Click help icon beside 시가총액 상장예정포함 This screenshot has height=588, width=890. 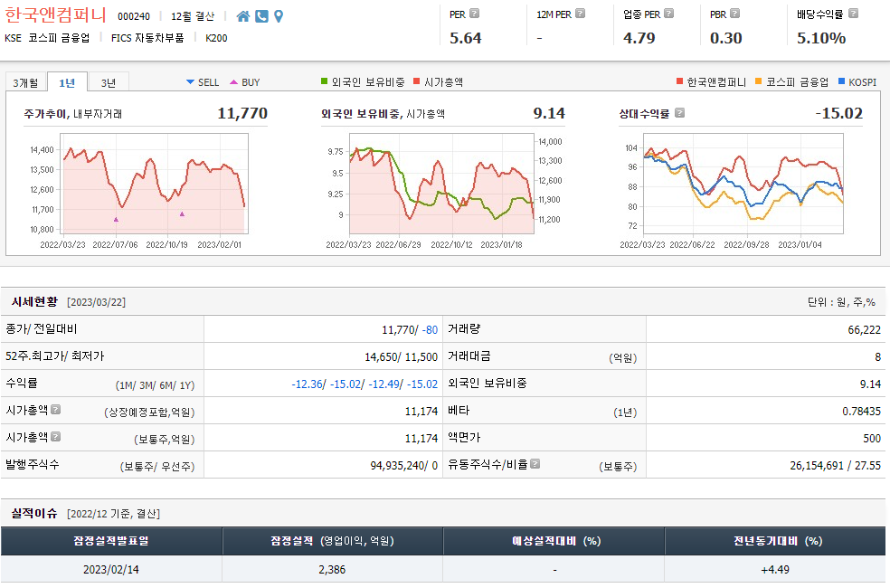56,409
